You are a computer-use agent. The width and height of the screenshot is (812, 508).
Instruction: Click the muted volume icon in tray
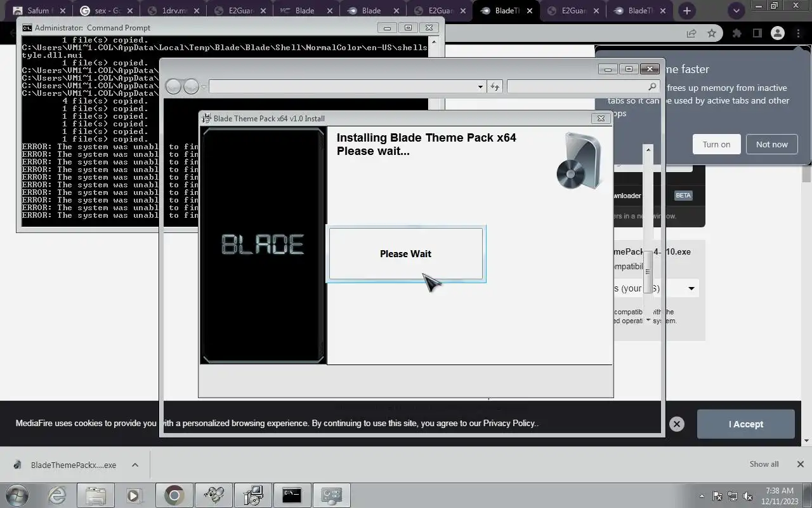(x=748, y=496)
